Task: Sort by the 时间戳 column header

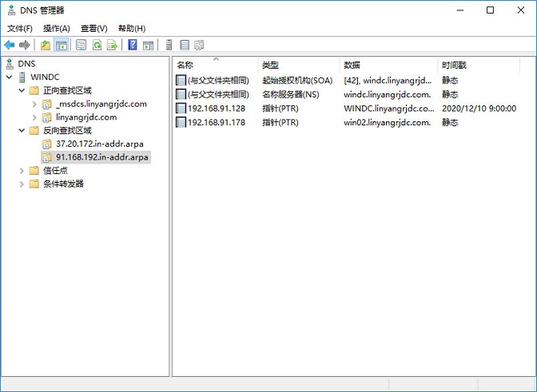Action: pyautogui.click(x=479, y=65)
